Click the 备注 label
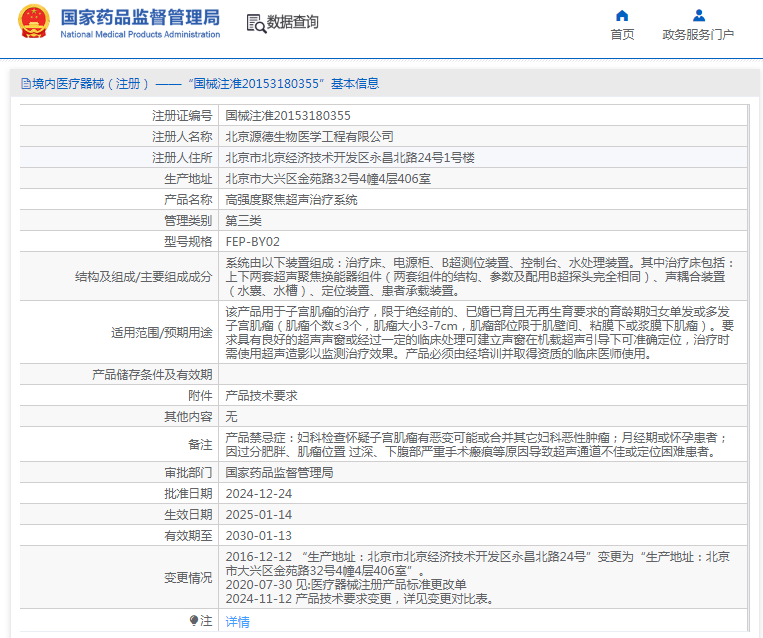The height and width of the screenshot is (638, 763). pyautogui.click(x=200, y=444)
